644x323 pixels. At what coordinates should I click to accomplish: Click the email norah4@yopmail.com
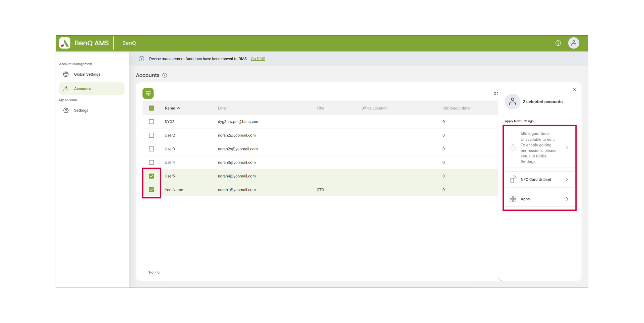(x=237, y=176)
